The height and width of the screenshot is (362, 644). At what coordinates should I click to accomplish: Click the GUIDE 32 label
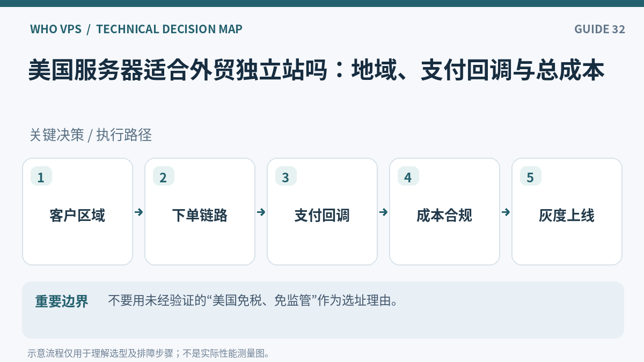tap(599, 29)
